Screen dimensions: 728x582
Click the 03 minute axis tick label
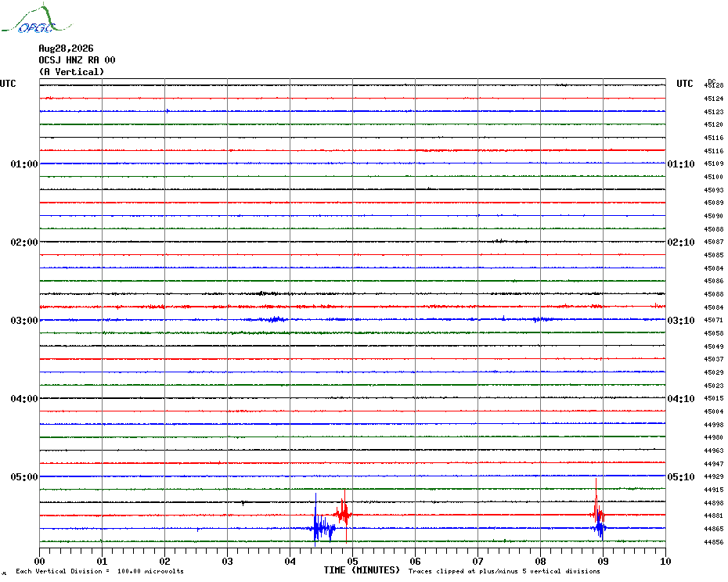point(228,561)
